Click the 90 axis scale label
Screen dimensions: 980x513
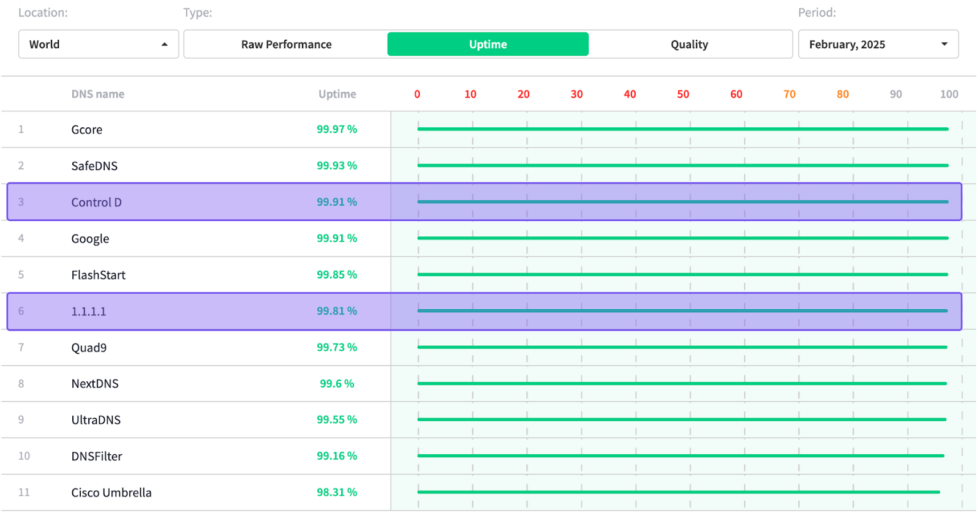pyautogui.click(x=896, y=94)
